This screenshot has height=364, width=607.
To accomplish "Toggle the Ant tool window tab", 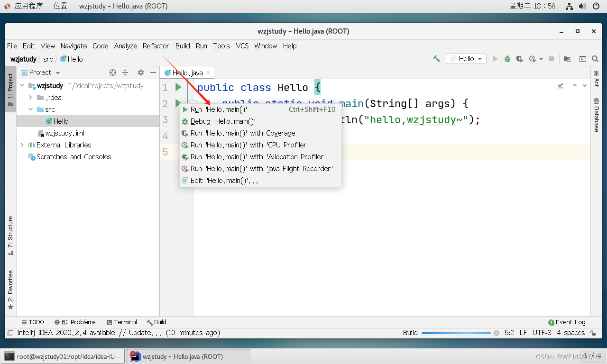I will 597,78.
